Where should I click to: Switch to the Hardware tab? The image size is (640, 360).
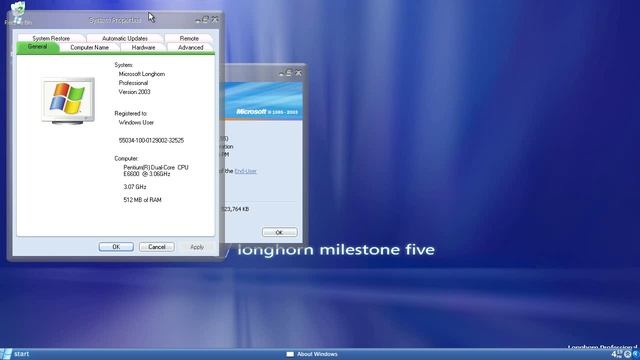[x=143, y=47]
